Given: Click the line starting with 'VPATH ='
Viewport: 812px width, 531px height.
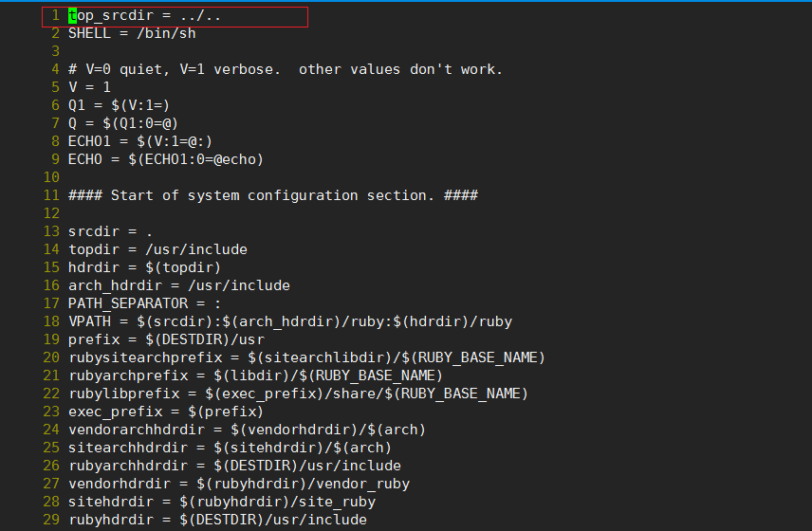Looking at the screenshot, I should tap(290, 321).
